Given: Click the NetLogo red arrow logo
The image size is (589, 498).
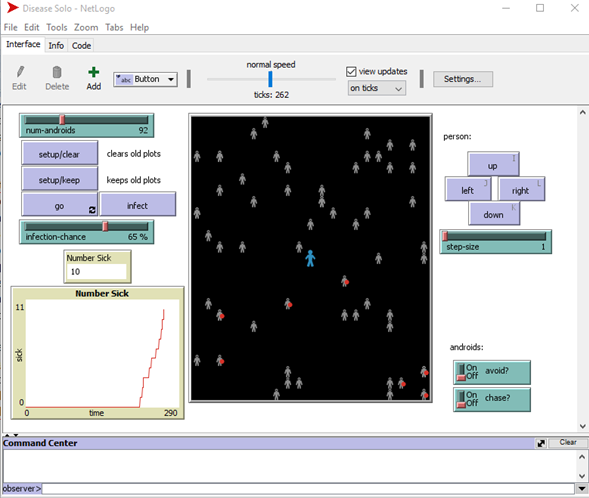Looking at the screenshot, I should point(12,8).
